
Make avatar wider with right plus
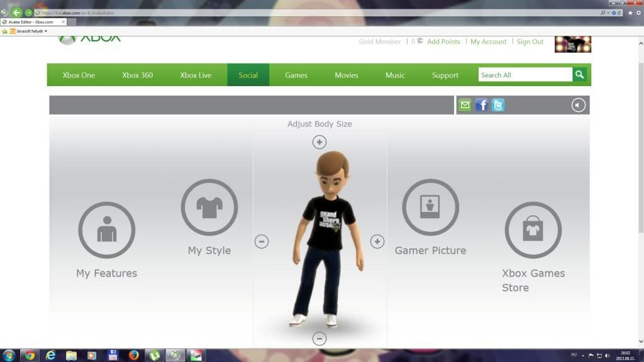coord(377,241)
